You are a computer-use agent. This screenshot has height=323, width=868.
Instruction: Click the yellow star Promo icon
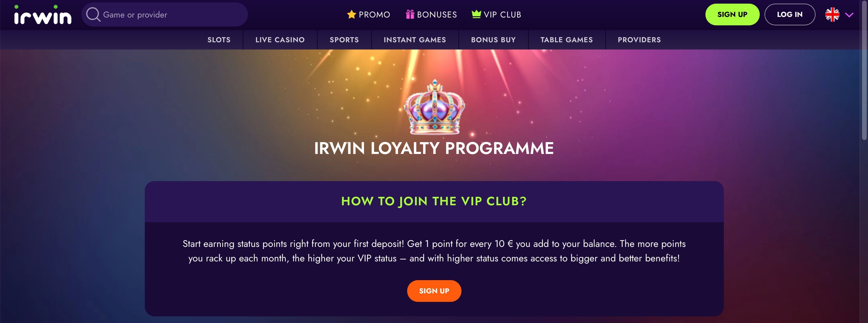(351, 14)
